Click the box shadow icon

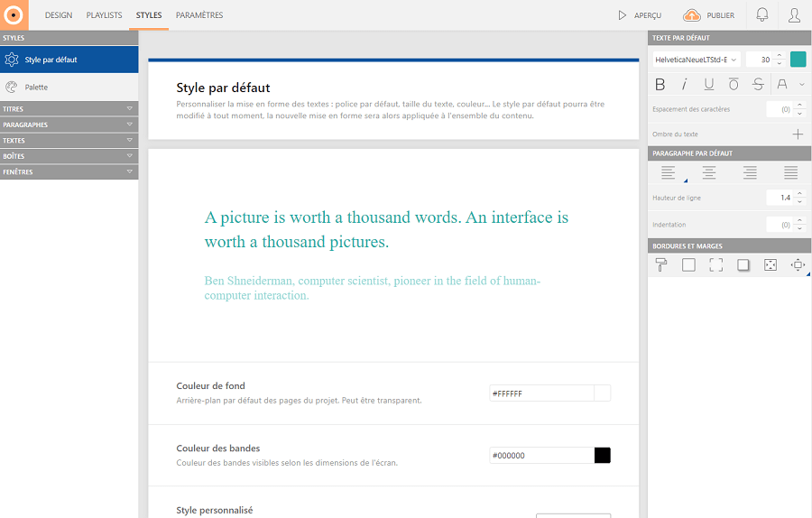click(x=743, y=264)
